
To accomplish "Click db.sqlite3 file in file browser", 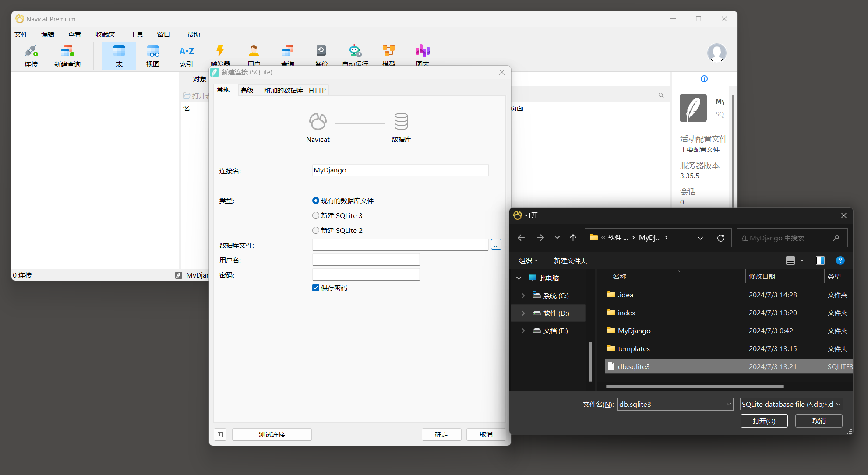I will 634,367.
